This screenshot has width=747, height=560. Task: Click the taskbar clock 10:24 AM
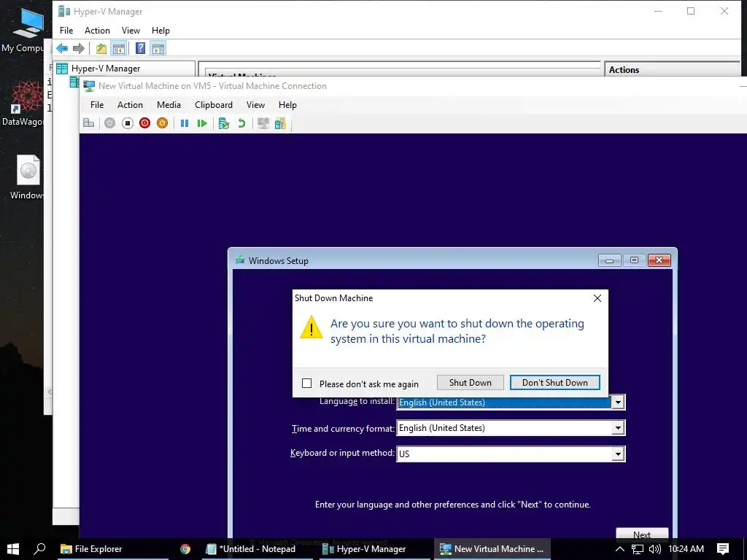coord(686,549)
